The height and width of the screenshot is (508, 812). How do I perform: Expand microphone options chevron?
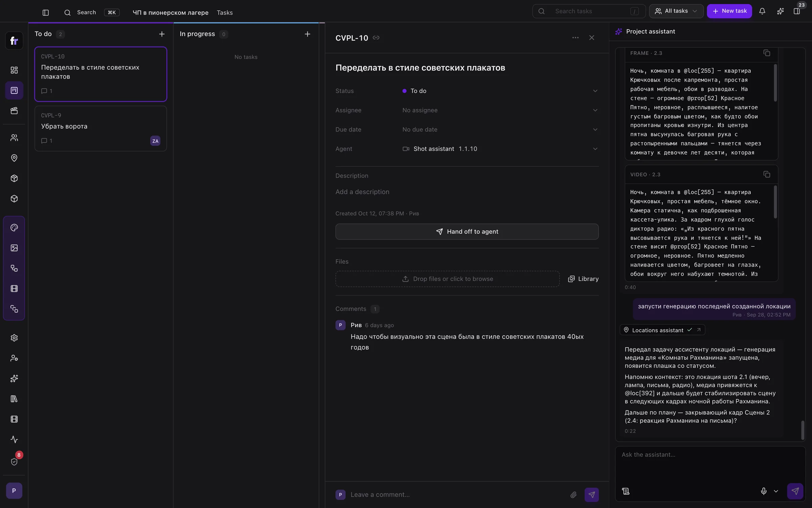point(776,491)
